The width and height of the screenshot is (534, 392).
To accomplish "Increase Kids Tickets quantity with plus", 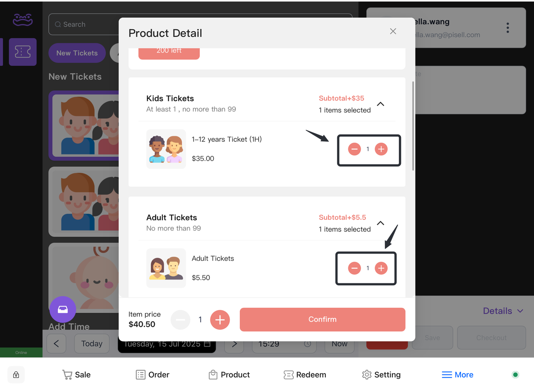I will click(x=381, y=149).
